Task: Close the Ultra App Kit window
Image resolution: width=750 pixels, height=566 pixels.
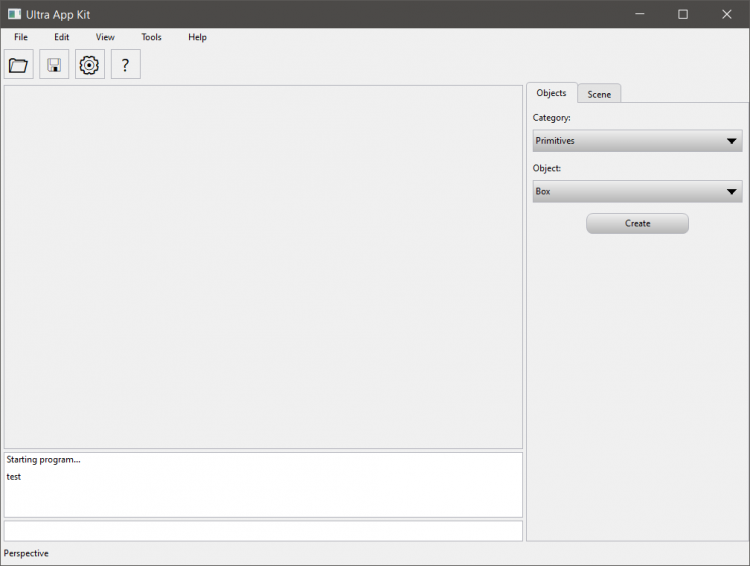Action: [727, 14]
